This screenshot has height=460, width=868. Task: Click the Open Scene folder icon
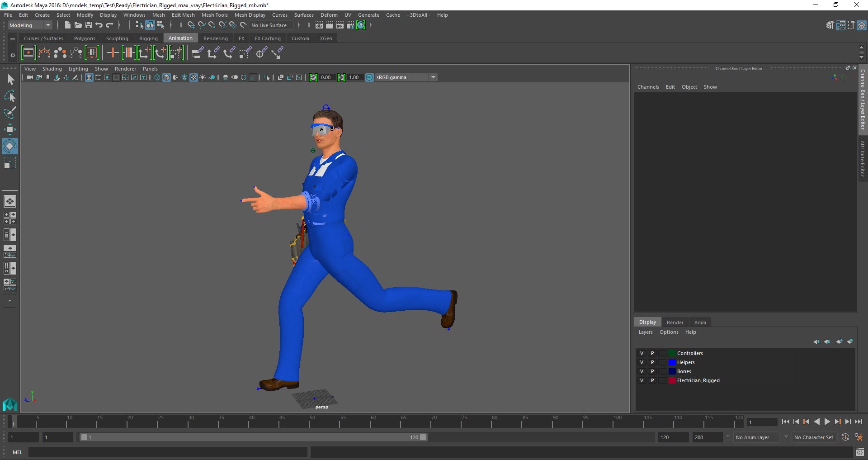tap(78, 25)
